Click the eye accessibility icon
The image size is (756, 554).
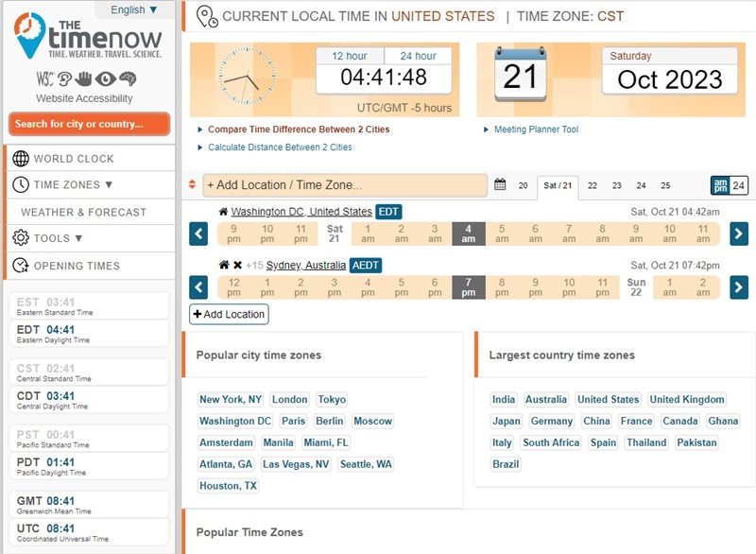(103, 79)
